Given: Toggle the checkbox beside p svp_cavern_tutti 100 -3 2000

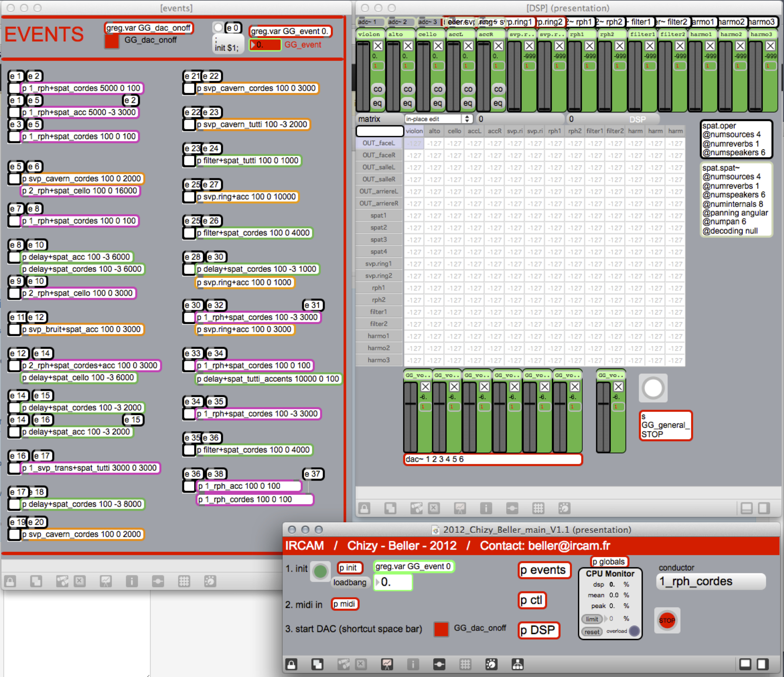Looking at the screenshot, I should coord(189,124).
